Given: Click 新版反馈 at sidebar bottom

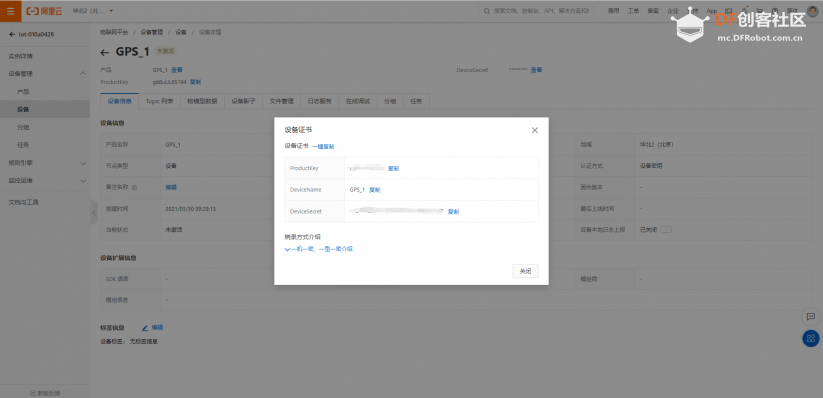Looking at the screenshot, I should (x=45, y=393).
